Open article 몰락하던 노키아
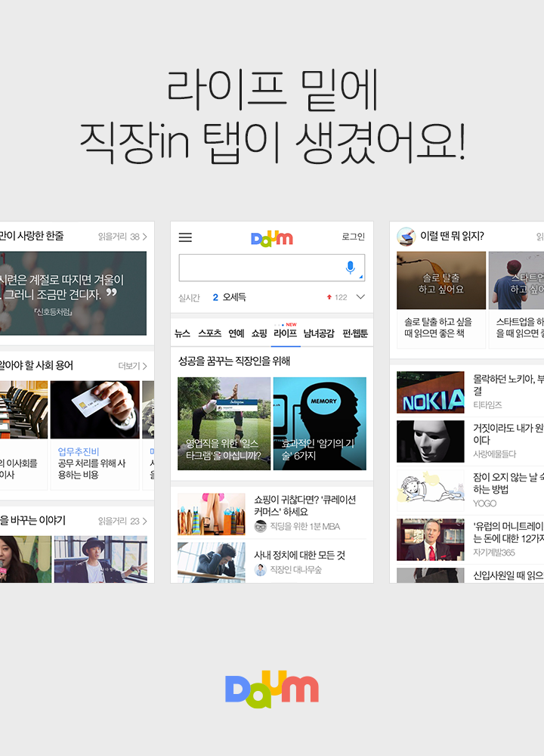The height and width of the screenshot is (756, 544). [508, 385]
